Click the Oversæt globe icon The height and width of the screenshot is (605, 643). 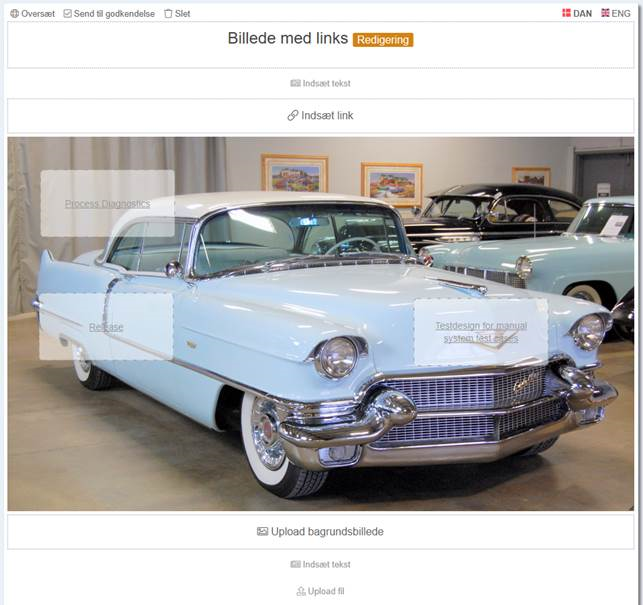[14, 14]
